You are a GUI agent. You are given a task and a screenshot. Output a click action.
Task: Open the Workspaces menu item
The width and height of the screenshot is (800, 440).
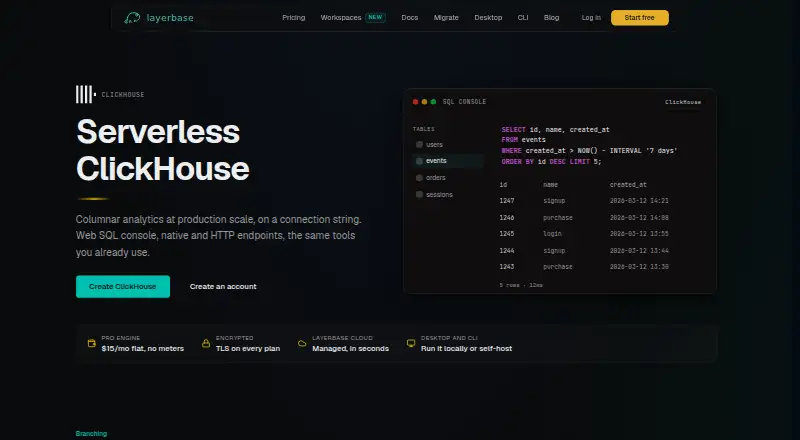coord(341,18)
